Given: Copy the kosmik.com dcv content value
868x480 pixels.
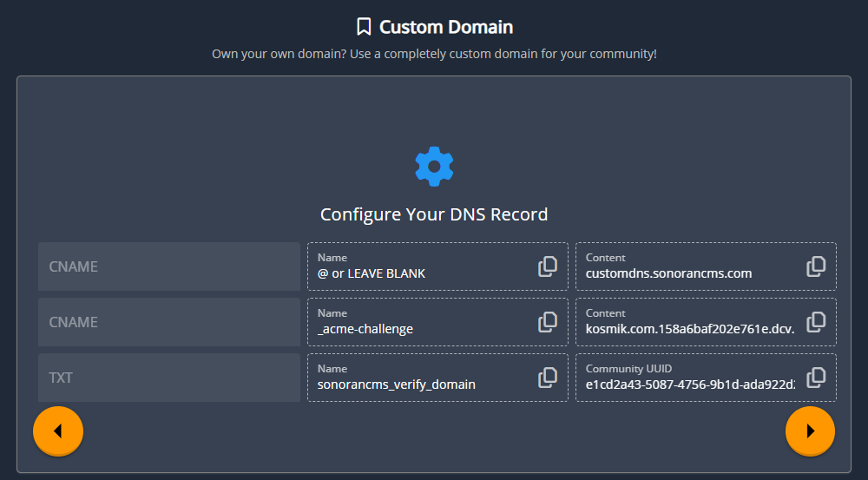Looking at the screenshot, I should pyautogui.click(x=816, y=322).
